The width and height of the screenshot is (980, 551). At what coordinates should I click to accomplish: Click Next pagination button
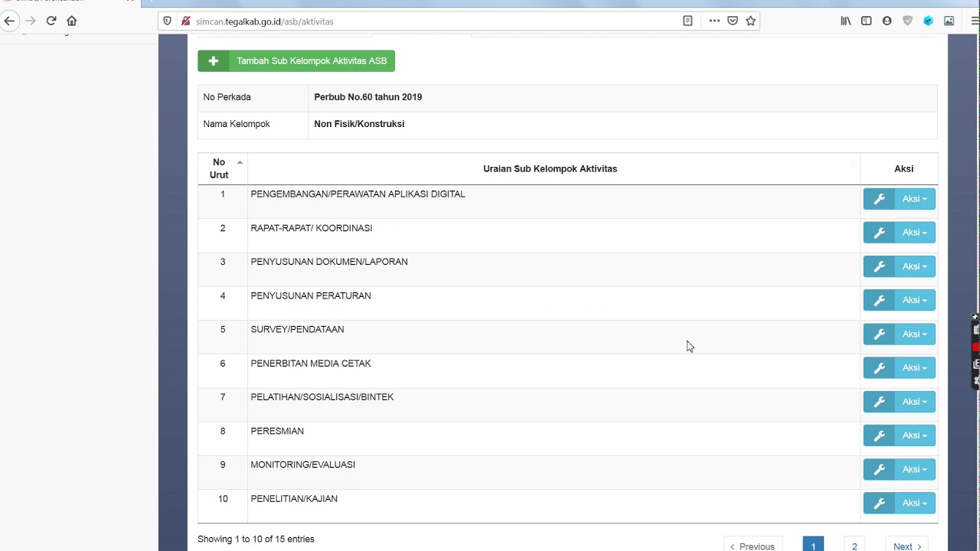[x=907, y=546]
